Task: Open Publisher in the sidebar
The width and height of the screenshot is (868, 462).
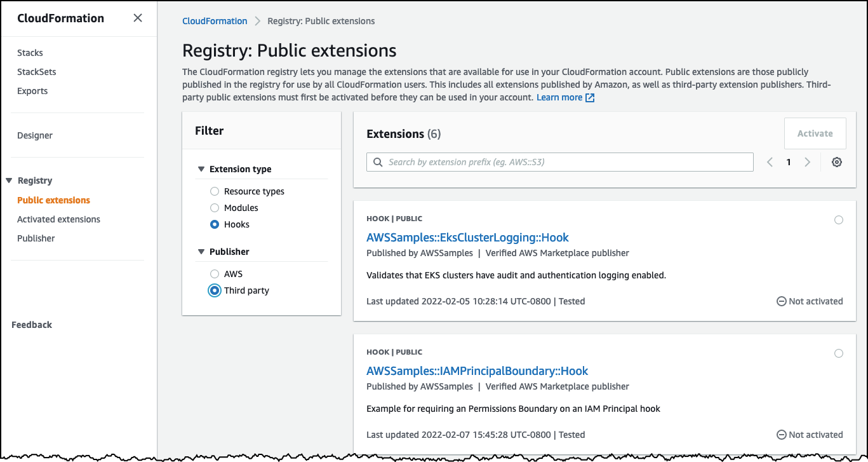Action: click(x=36, y=238)
